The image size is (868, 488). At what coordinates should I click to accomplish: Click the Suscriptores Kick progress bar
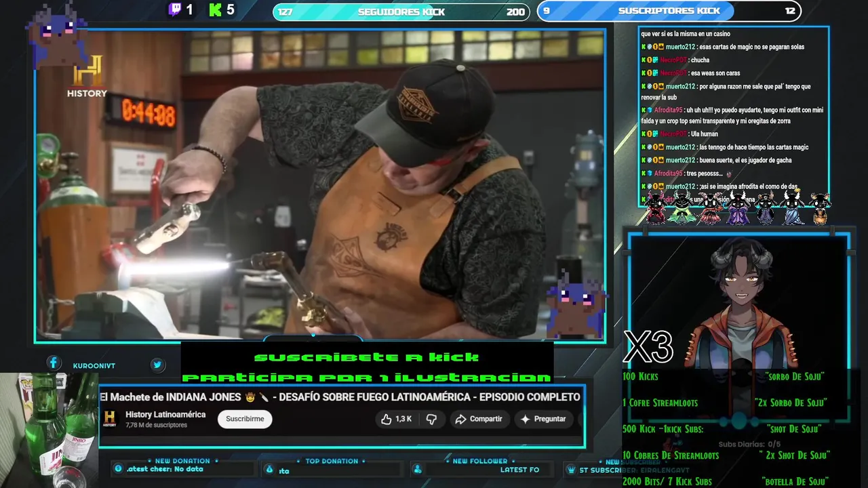click(669, 11)
